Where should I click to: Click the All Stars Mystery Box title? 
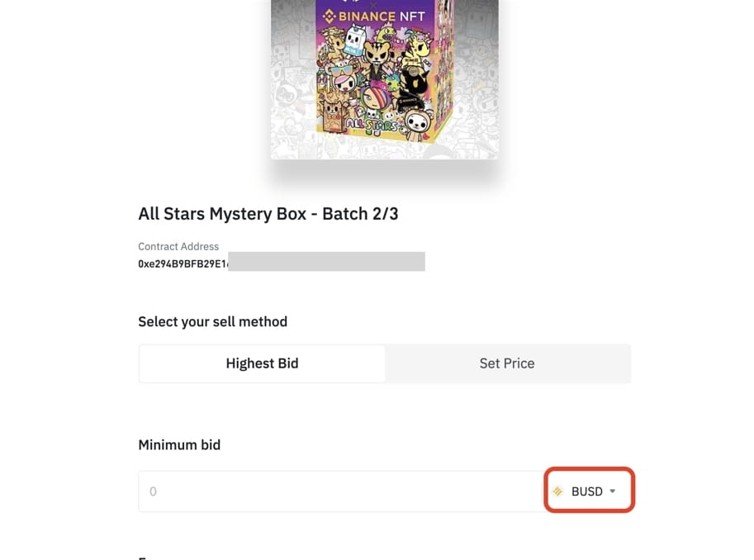point(268,214)
